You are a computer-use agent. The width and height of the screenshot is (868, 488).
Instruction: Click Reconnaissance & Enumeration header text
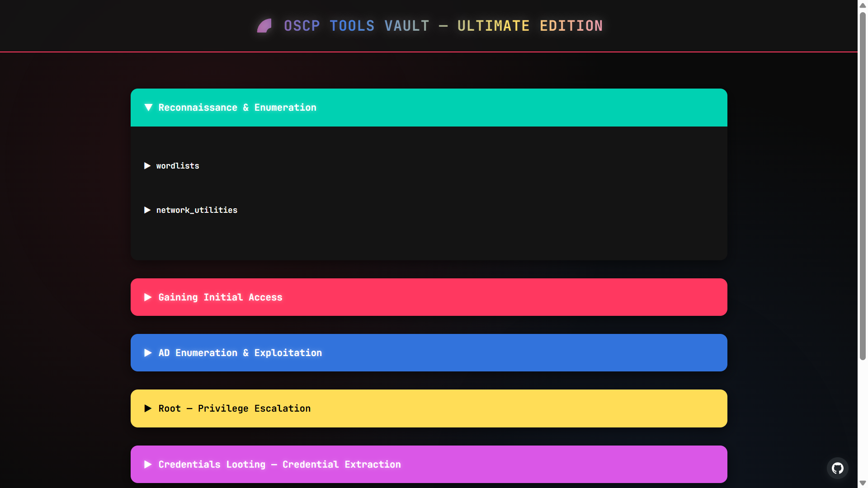[237, 108]
